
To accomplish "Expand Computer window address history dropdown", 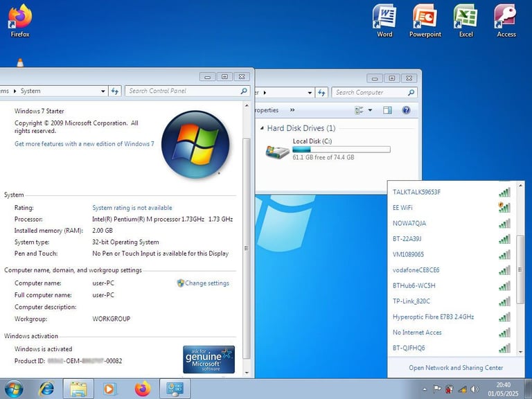I will (310, 92).
